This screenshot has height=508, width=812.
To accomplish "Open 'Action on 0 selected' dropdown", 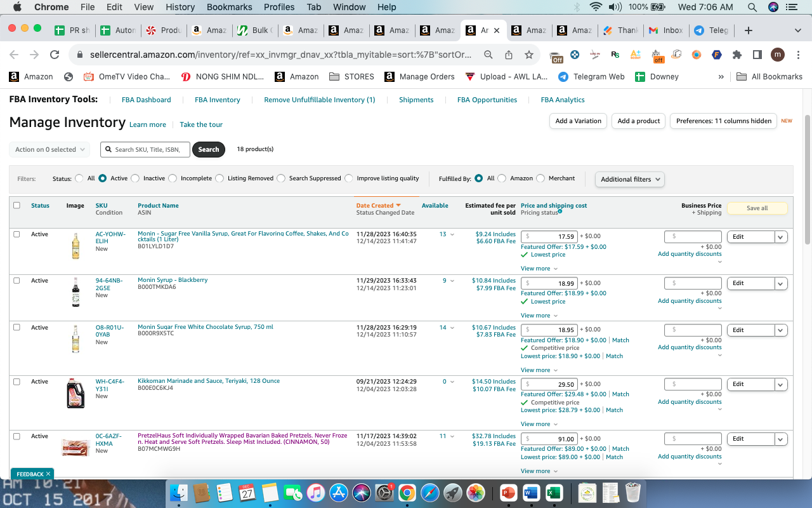I will coord(49,149).
